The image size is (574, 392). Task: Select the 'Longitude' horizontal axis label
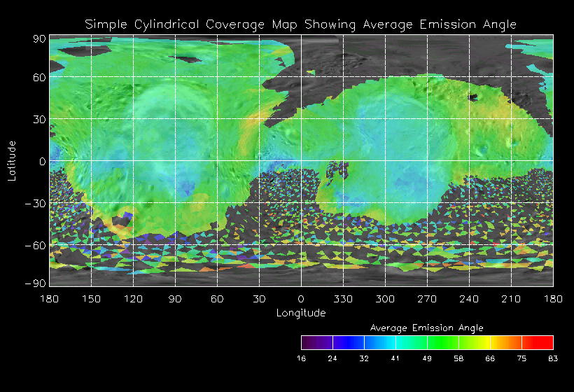[301, 313]
